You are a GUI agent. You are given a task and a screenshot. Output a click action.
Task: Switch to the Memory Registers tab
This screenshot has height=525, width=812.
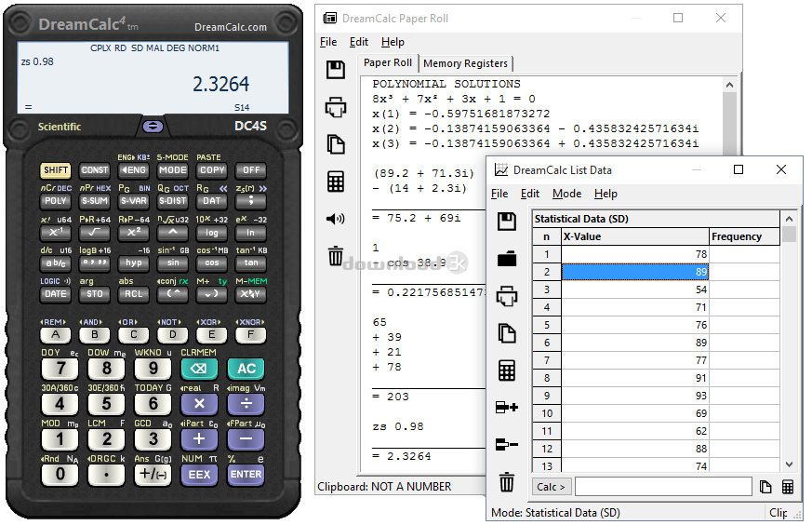coord(465,63)
